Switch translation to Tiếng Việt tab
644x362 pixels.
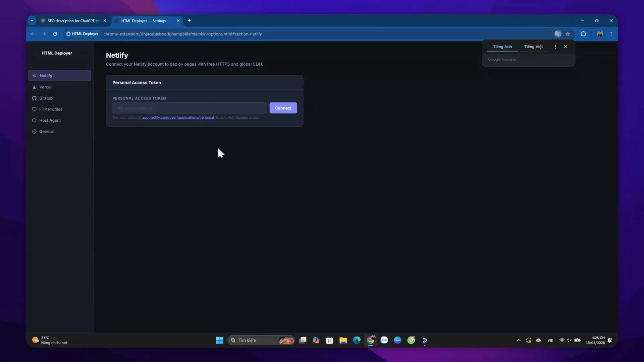point(533,47)
